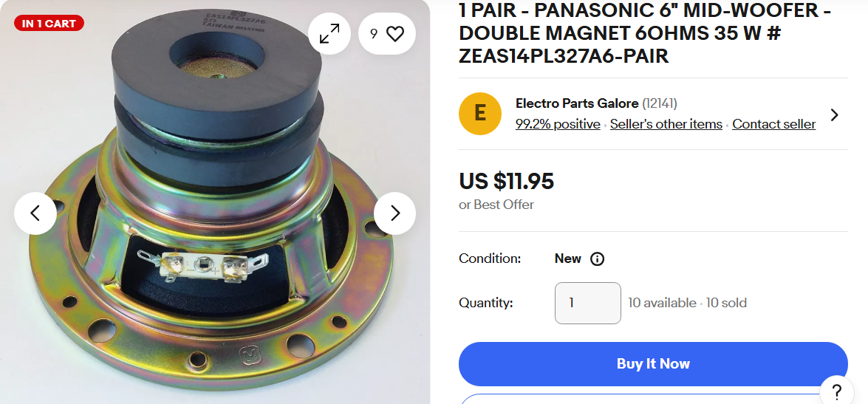Focus the Quantity input field
The image size is (868, 404).
point(588,303)
